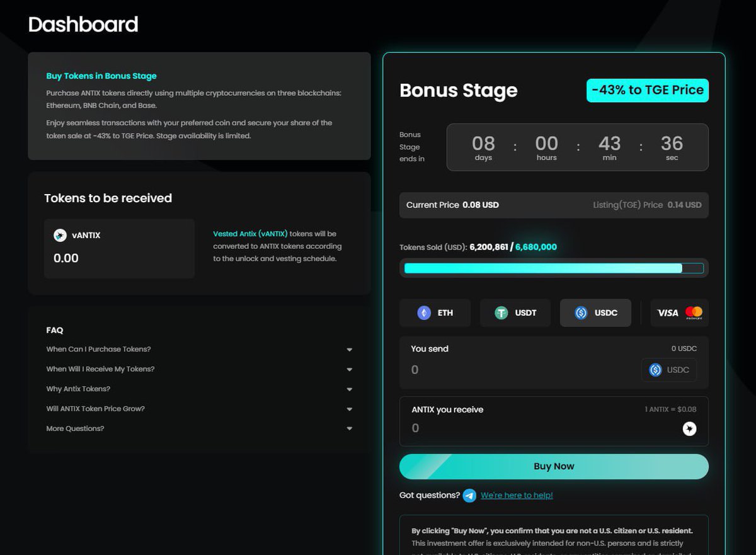Click the Ethereum icon in ETH button
The image size is (756, 555).
(424, 312)
